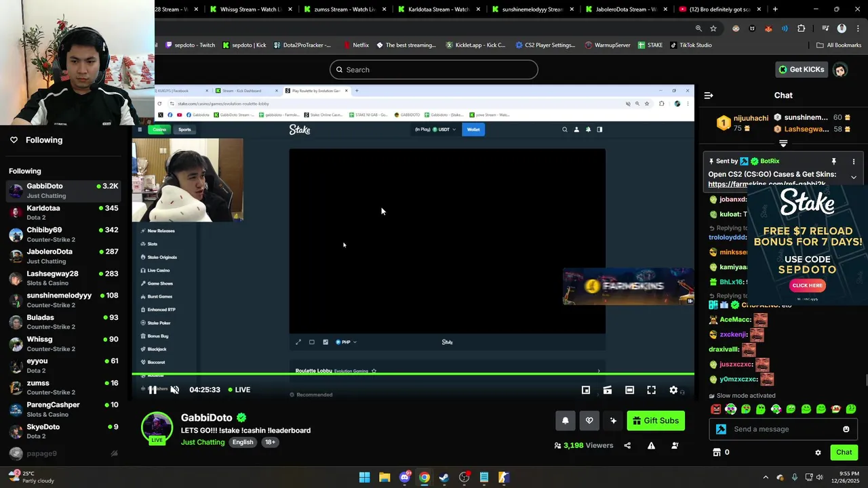Open TikTok Studio bookmark
868x488 pixels.
tap(690, 45)
